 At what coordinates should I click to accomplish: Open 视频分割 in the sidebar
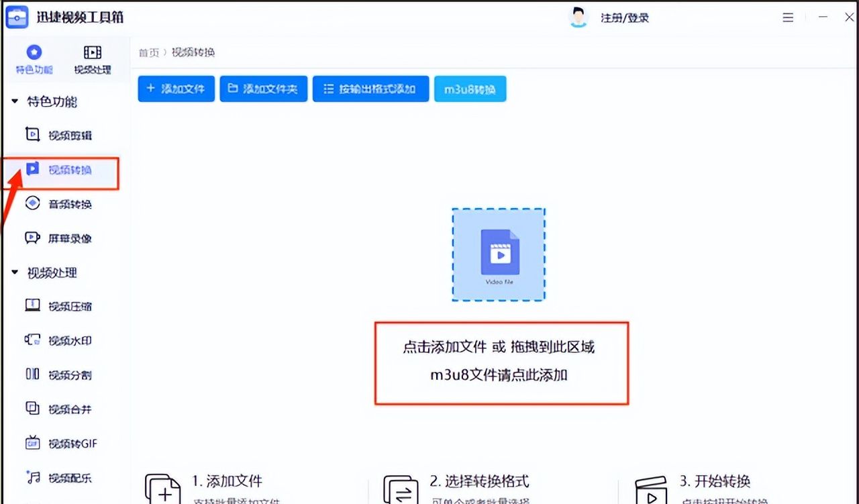(59, 375)
